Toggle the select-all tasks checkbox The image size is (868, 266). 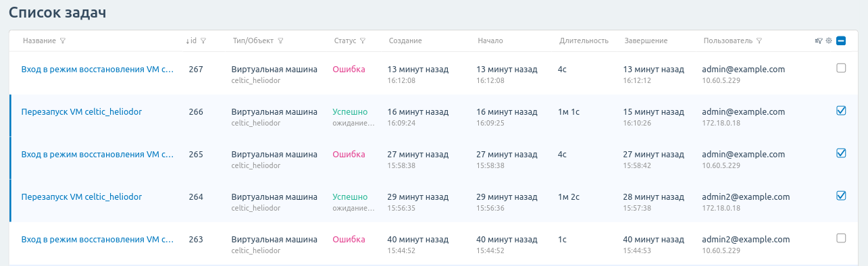tap(841, 41)
